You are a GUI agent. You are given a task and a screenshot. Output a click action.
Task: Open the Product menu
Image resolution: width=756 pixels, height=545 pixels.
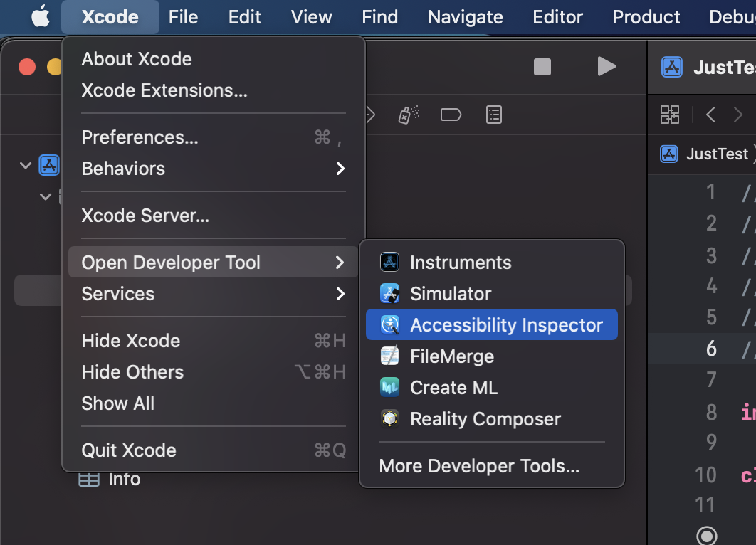click(646, 17)
